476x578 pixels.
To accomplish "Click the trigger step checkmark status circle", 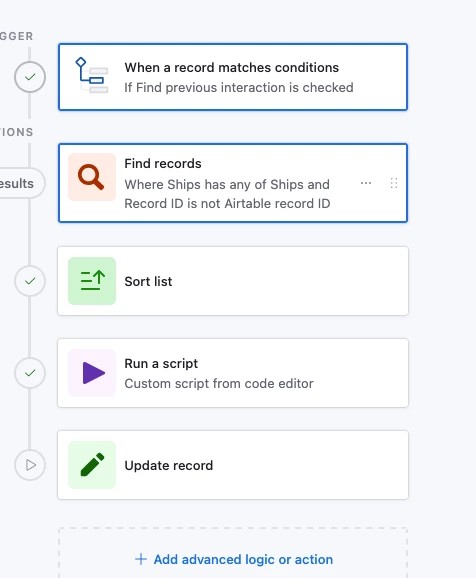I will coord(30,77).
